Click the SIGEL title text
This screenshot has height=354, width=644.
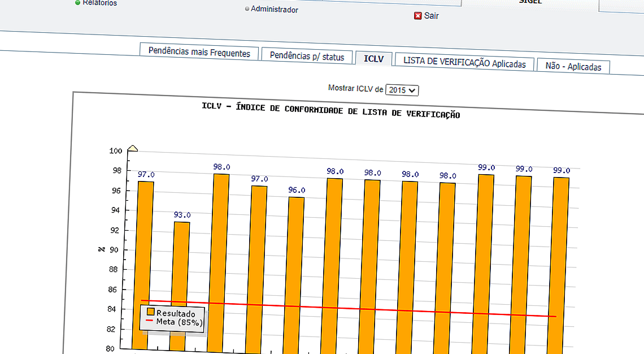tap(529, 2)
